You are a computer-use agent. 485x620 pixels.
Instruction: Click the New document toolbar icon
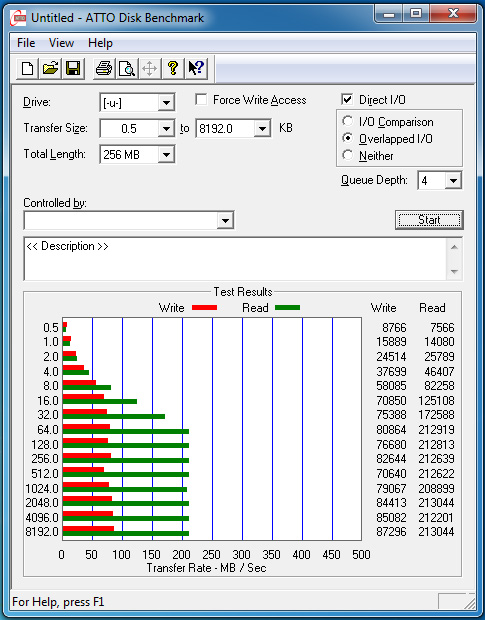click(27, 68)
